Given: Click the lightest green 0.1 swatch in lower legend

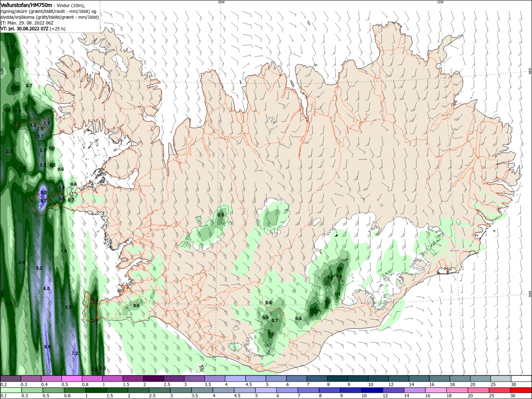Looking at the screenshot, I should 10,390.
